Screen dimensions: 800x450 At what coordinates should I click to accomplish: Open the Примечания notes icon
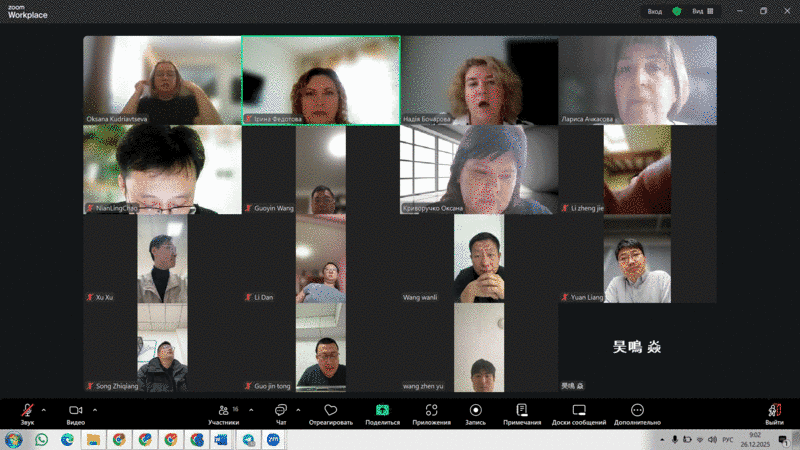(522, 410)
